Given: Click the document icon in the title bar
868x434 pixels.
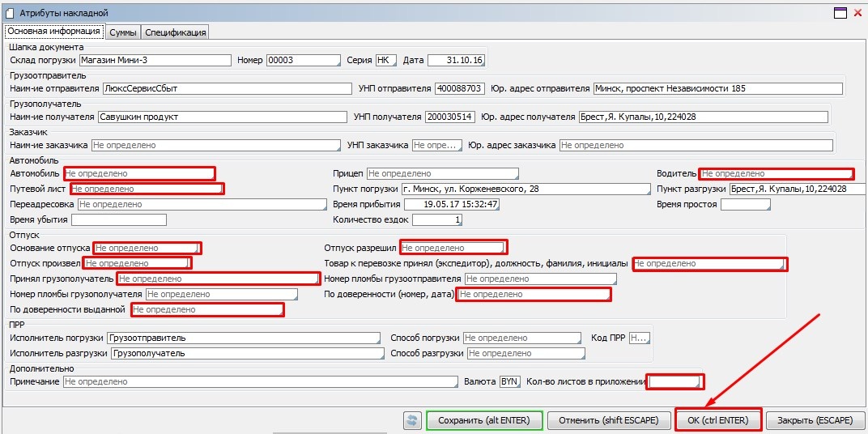Looking at the screenshot, I should (9, 13).
